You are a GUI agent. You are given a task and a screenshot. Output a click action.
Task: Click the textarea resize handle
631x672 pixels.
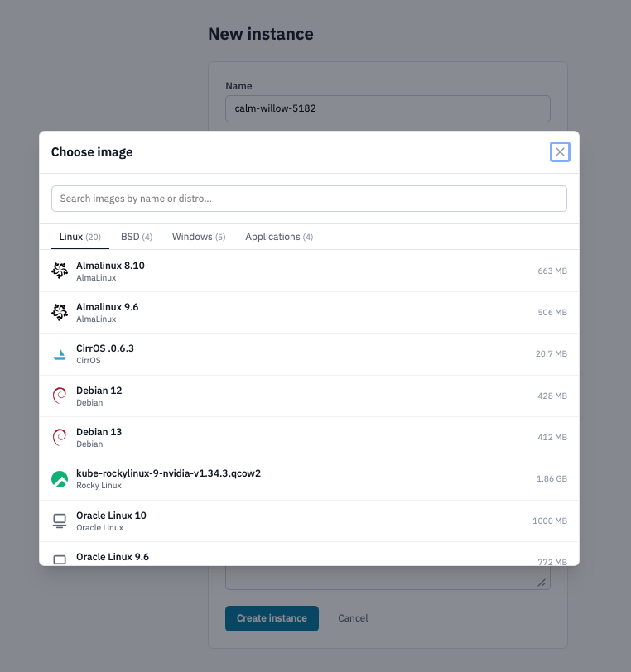pos(542,583)
